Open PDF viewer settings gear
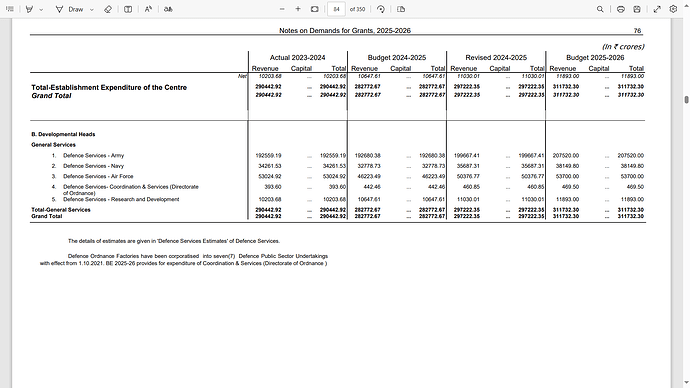Screen dimensions: 690x388 [x=673, y=9]
